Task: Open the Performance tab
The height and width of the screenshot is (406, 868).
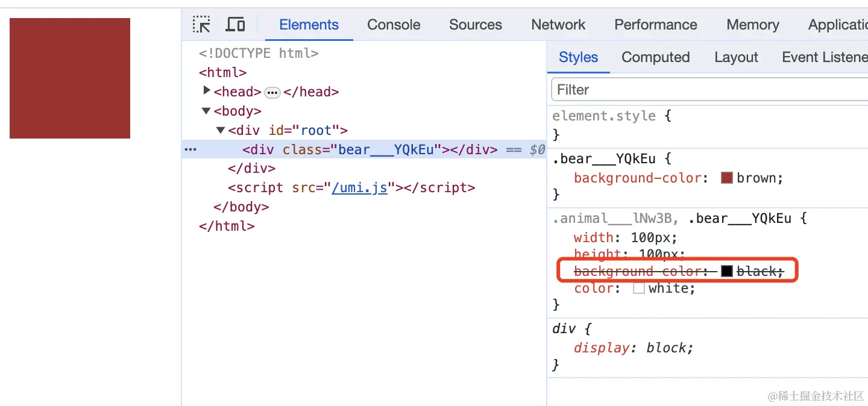Action: pos(656,25)
